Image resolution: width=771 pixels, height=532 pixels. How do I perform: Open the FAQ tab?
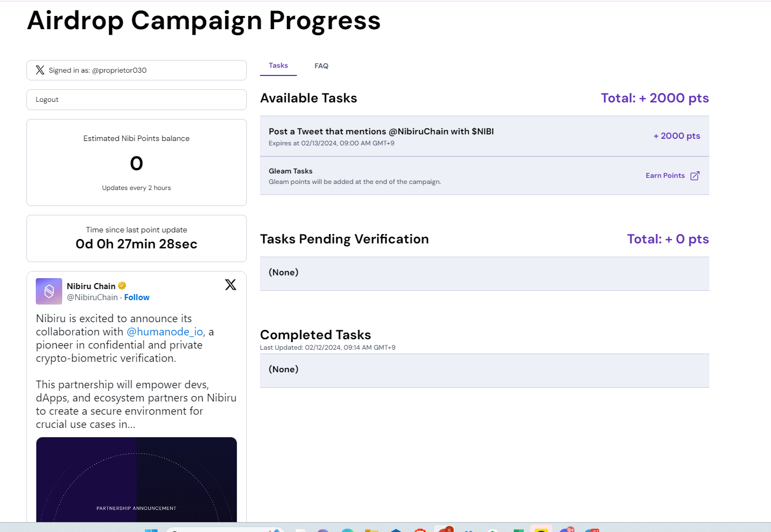pos(322,66)
